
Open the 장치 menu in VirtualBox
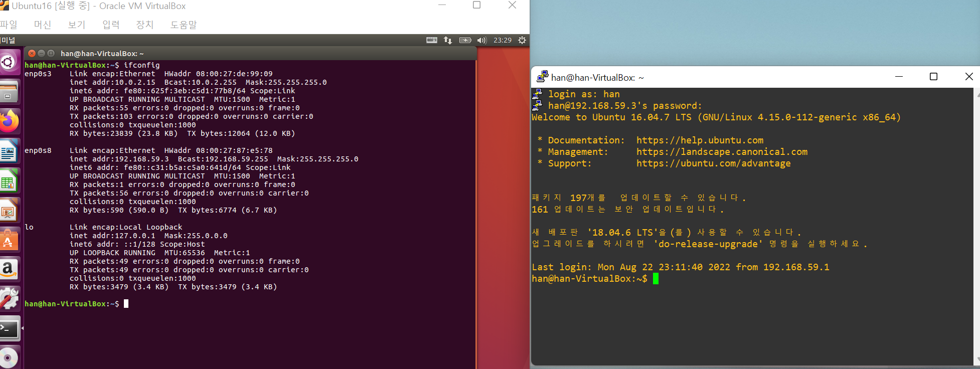[145, 25]
